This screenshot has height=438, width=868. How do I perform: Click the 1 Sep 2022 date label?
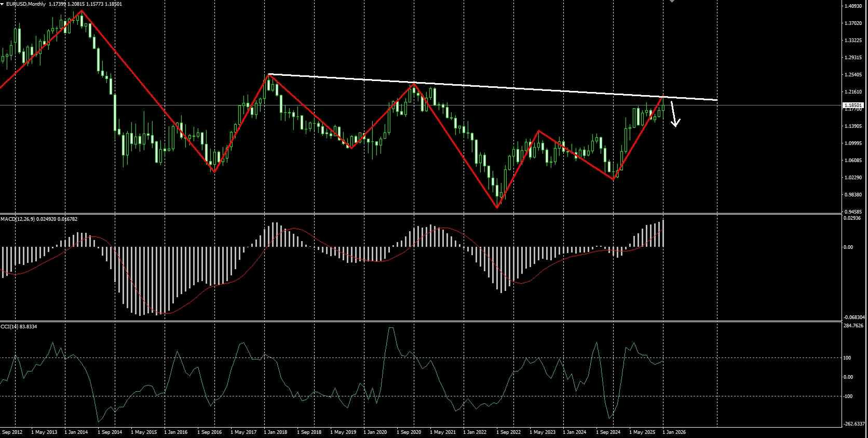point(508,432)
